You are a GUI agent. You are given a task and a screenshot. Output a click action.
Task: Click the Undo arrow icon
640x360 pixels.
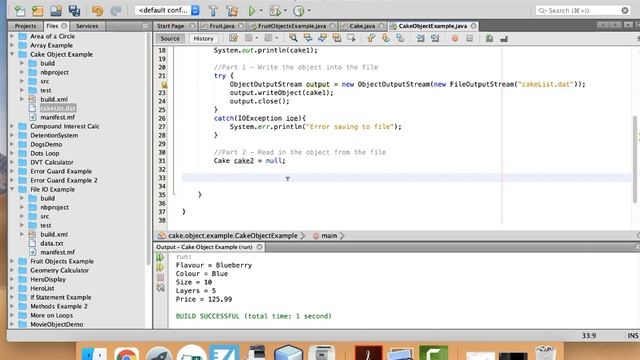pos(97,11)
